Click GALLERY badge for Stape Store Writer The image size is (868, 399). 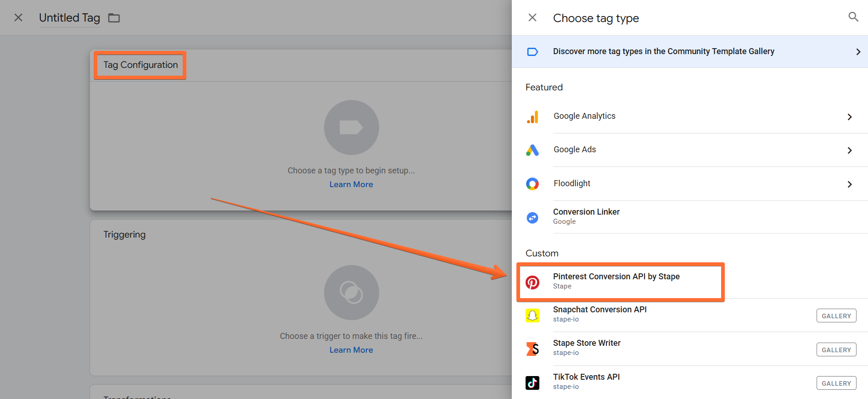[836, 349]
